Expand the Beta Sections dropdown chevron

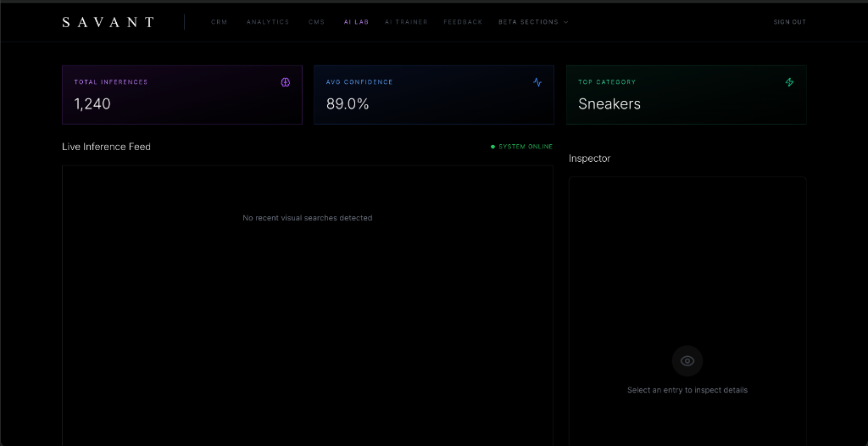[x=565, y=22]
